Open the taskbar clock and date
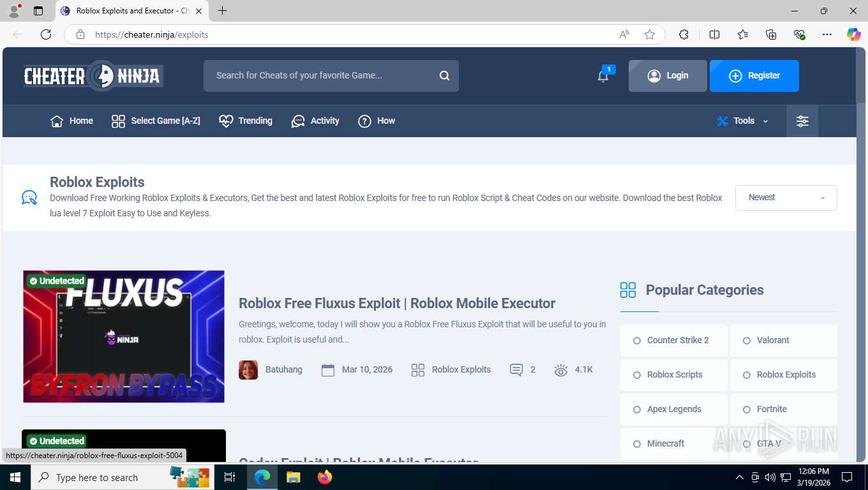The height and width of the screenshot is (490, 868). [x=813, y=477]
